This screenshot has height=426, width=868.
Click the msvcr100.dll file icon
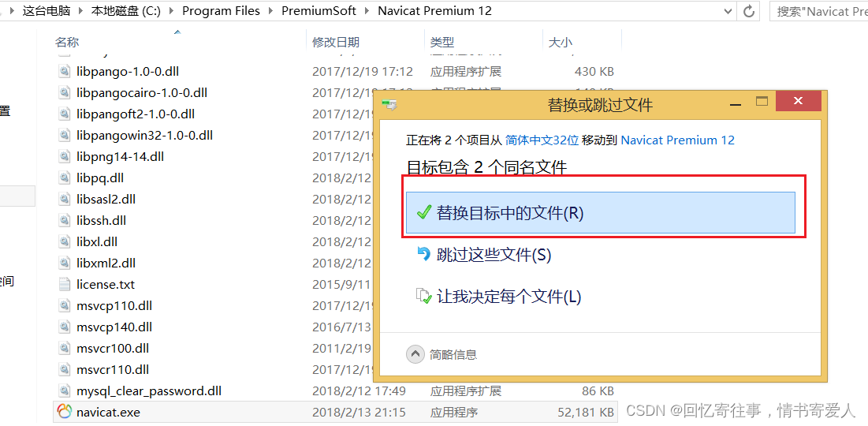pos(65,348)
